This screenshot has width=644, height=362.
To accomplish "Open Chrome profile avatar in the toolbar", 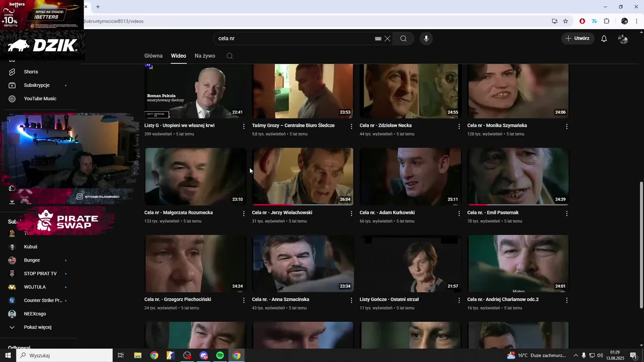I will click(x=624, y=21).
